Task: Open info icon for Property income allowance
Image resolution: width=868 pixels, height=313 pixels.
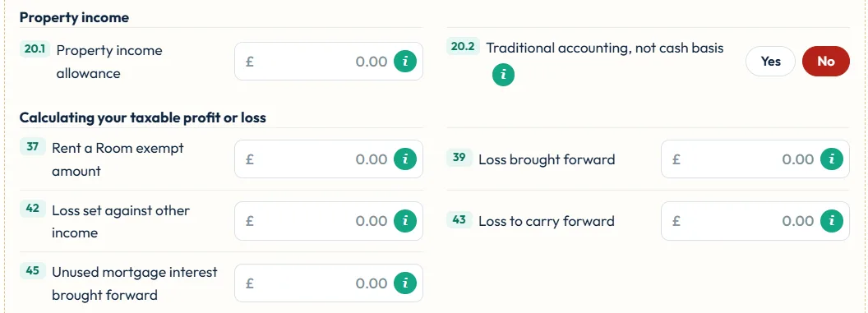Action: tap(405, 62)
